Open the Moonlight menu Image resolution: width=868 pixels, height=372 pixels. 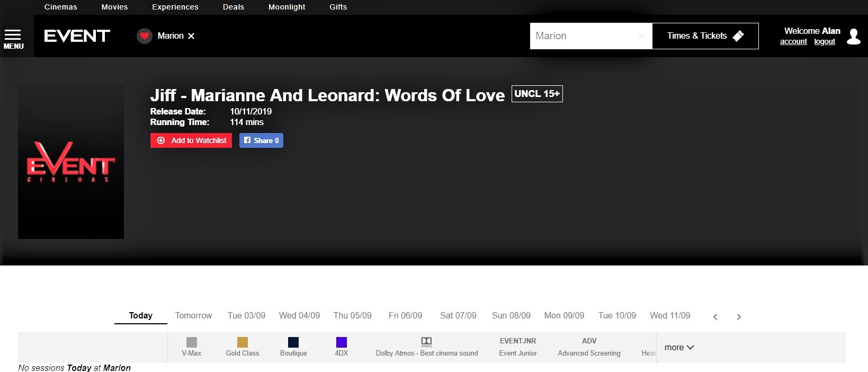287,7
